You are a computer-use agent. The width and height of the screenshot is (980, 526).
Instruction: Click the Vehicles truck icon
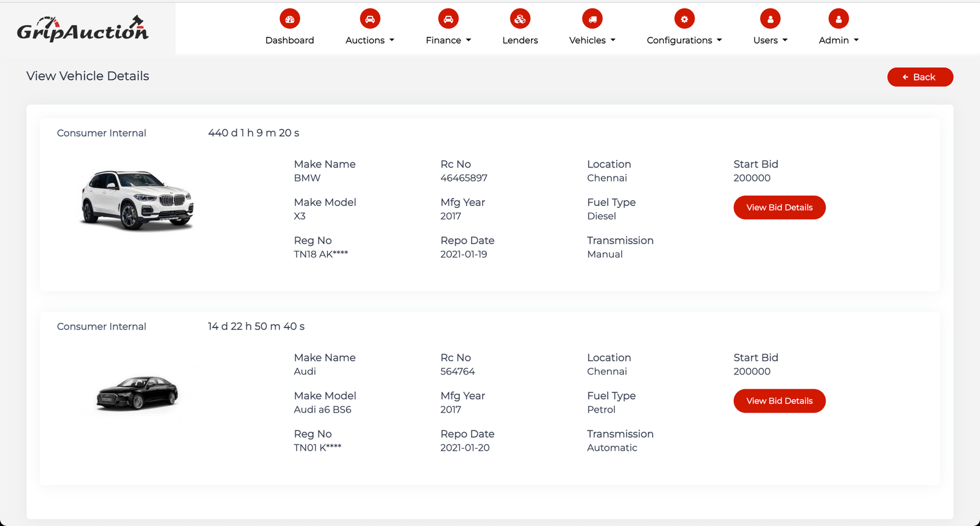(x=592, y=19)
